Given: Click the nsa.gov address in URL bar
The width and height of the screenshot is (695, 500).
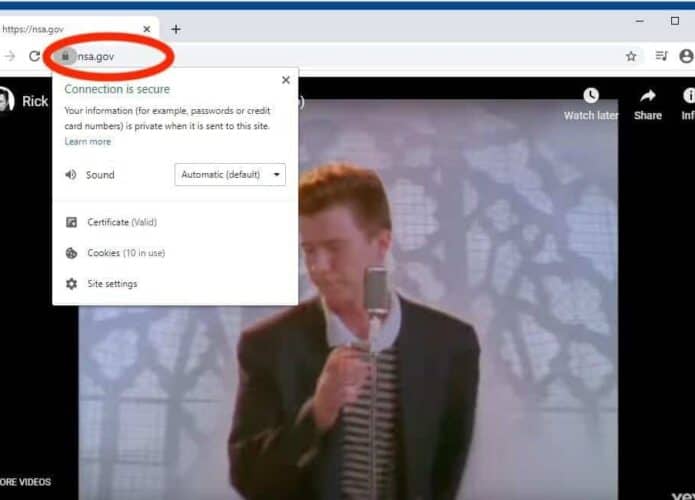Looking at the screenshot, I should (96, 57).
